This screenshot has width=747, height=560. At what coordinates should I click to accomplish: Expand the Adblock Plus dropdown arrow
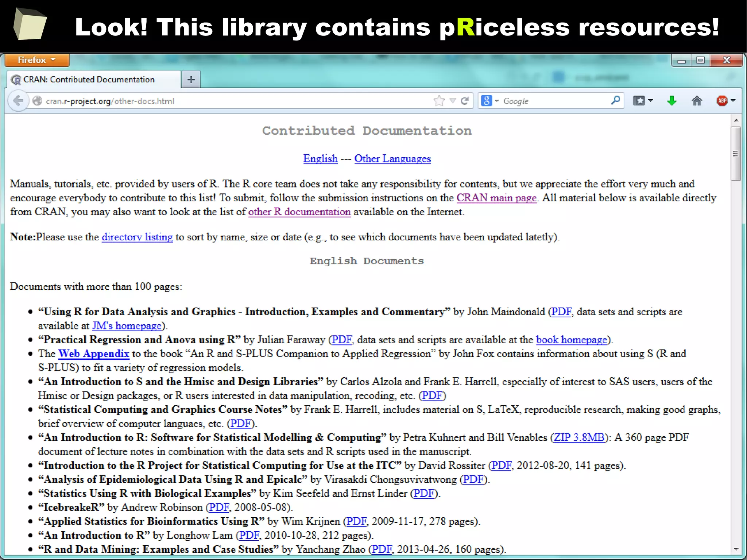pos(733,101)
